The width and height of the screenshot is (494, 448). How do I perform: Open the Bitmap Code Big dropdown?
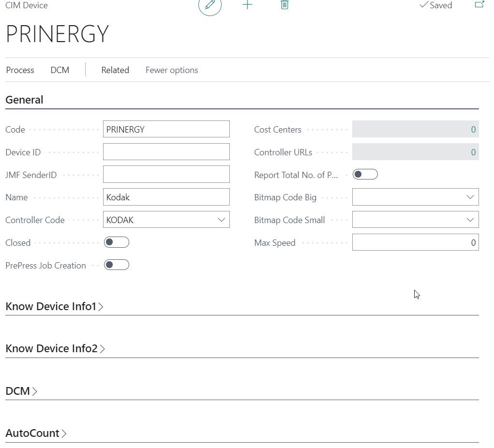point(470,197)
